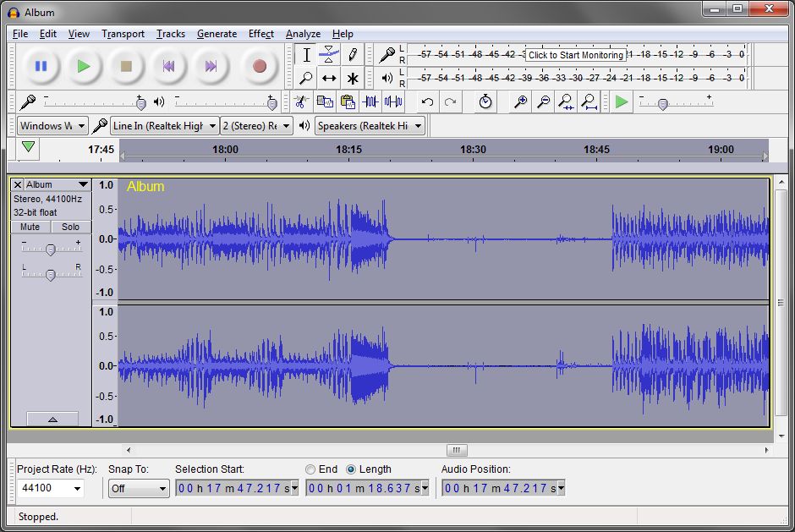795x532 pixels.
Task: Mute the Album track
Action: tap(30, 227)
